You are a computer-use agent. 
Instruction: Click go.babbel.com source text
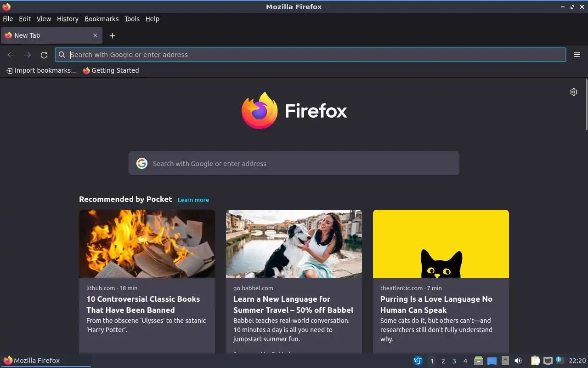point(253,288)
